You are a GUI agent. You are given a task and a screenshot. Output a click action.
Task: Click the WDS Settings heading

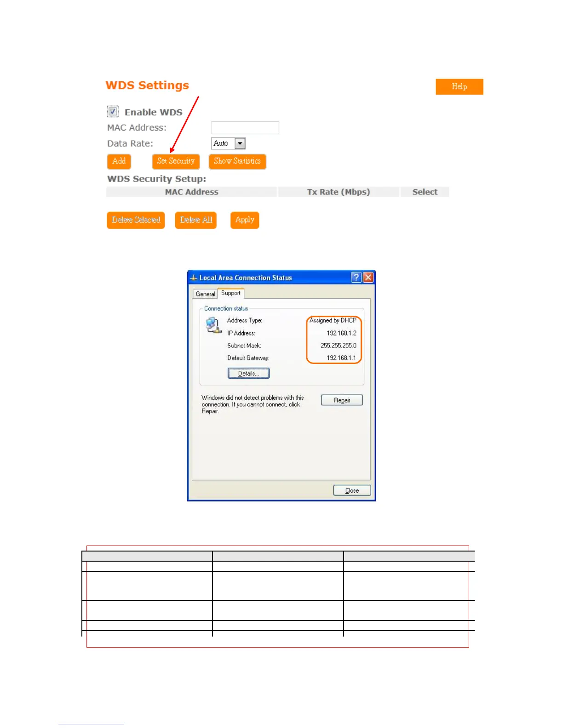(x=147, y=85)
